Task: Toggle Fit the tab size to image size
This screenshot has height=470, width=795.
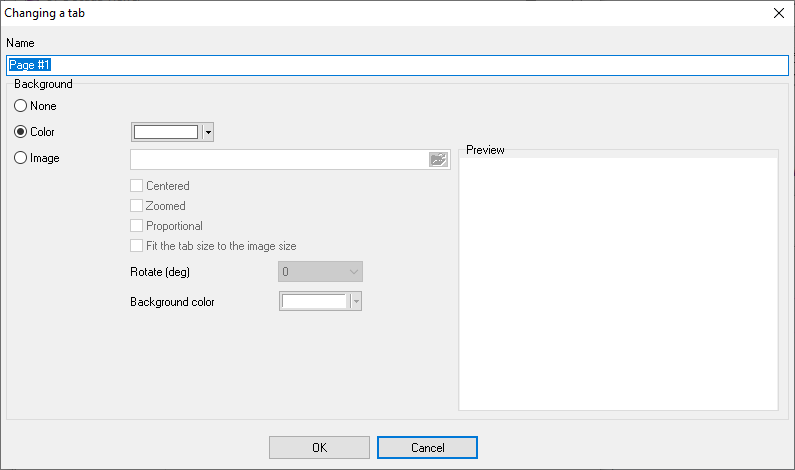Action: point(136,245)
